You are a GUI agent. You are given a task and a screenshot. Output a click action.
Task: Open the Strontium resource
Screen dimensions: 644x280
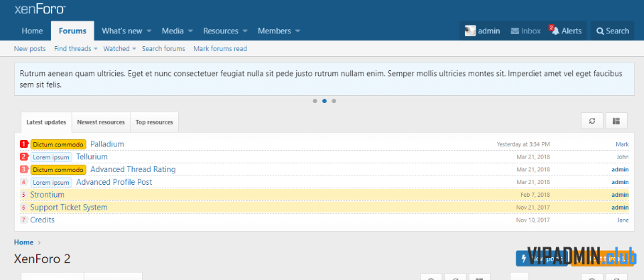click(48, 195)
